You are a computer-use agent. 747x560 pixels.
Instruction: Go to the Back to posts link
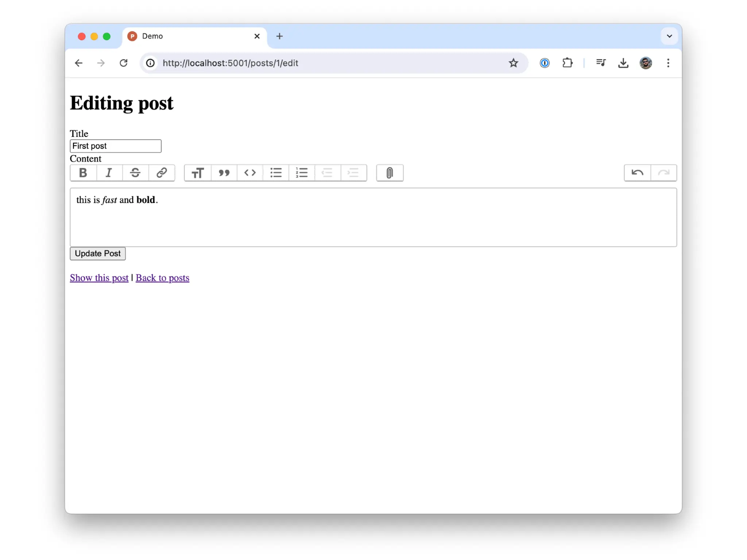[x=162, y=278]
